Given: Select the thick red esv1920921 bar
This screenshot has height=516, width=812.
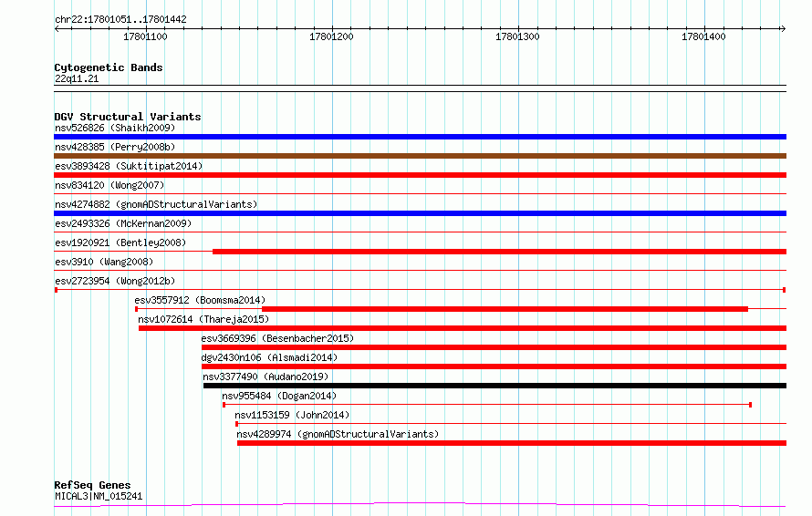Looking at the screenshot, I should pos(500,252).
